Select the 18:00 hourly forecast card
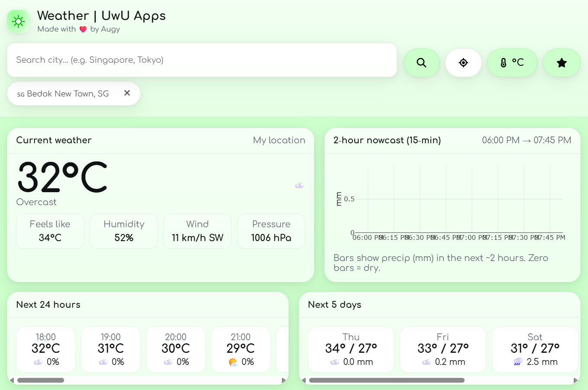The image size is (588, 390). coord(46,349)
